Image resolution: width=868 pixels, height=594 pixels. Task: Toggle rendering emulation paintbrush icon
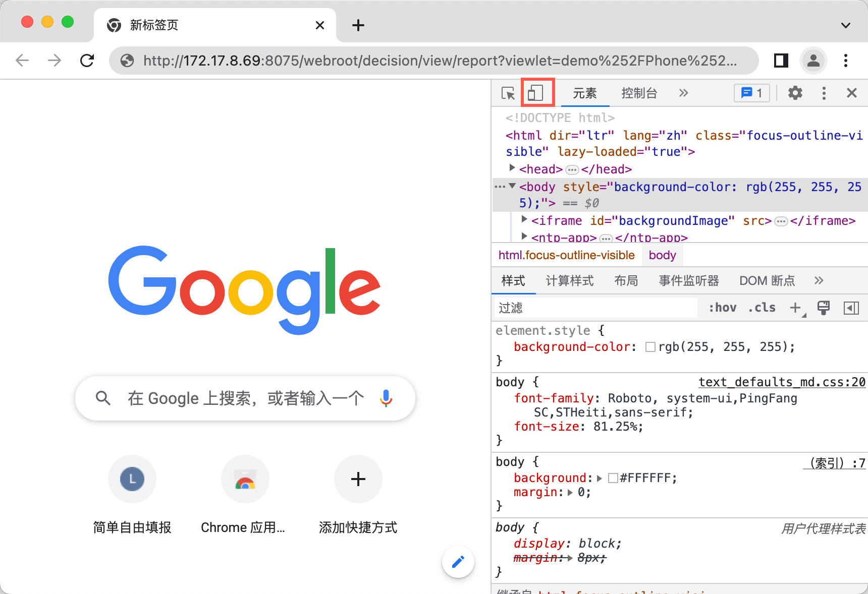click(824, 308)
